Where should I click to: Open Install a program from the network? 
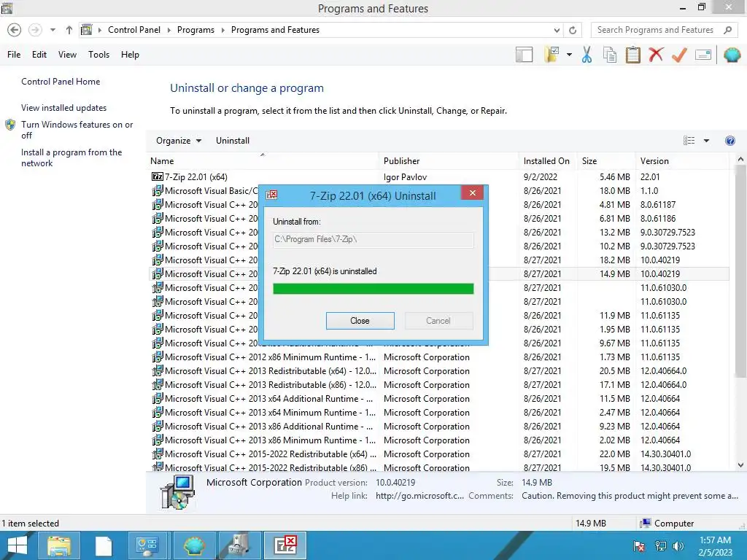point(71,157)
